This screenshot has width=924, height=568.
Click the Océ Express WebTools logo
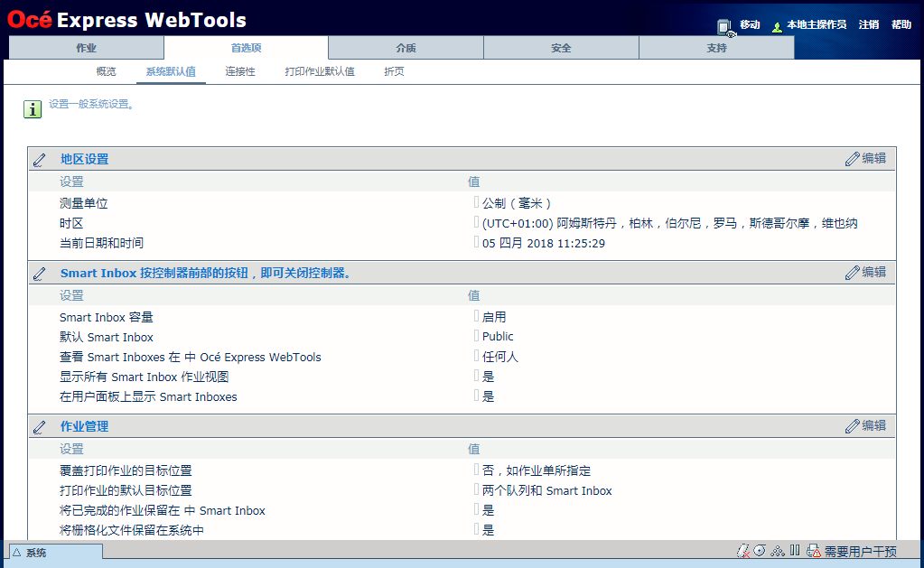[126, 20]
